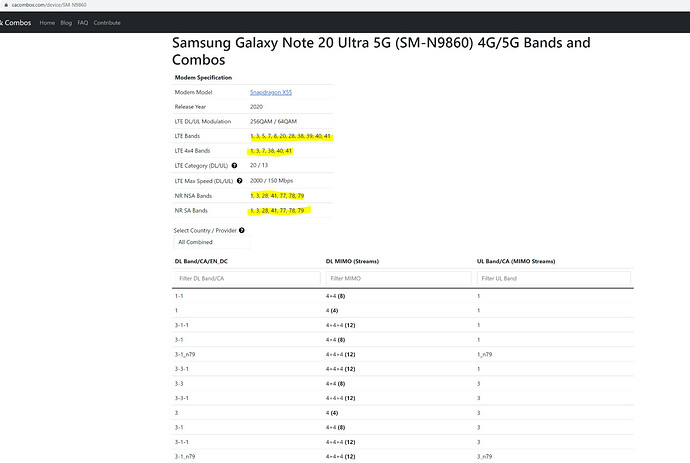Go to the Home nav item

(x=47, y=22)
